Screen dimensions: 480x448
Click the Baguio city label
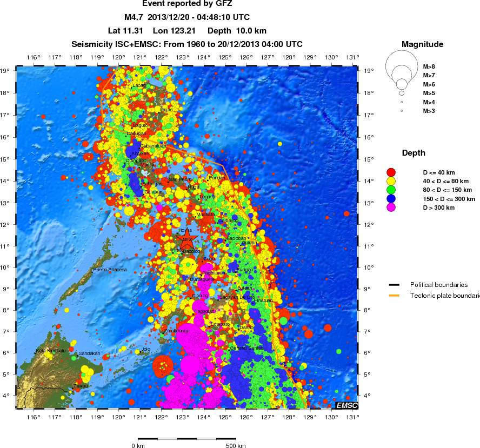click(x=141, y=125)
